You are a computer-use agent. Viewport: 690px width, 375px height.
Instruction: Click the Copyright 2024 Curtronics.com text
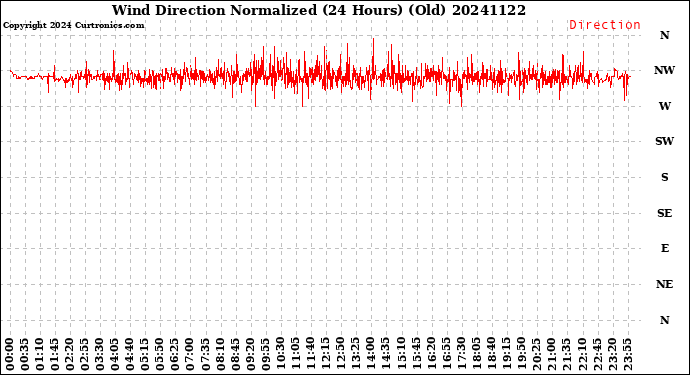73,26
